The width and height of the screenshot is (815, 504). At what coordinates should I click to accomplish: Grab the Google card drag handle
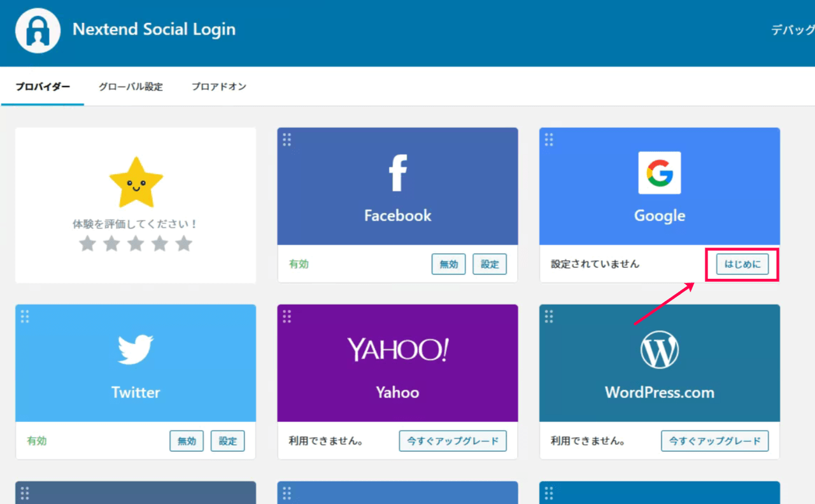(x=549, y=139)
